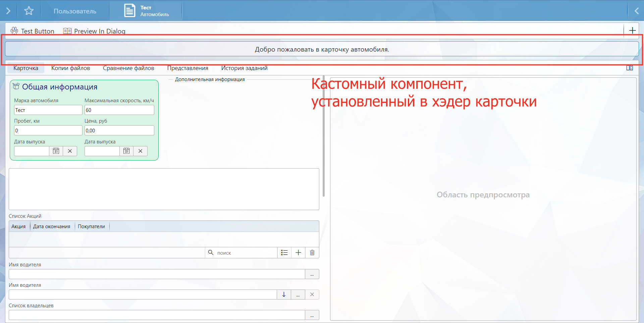Click the favorites star icon
Viewport: 644px width, 323px height.
point(29,11)
